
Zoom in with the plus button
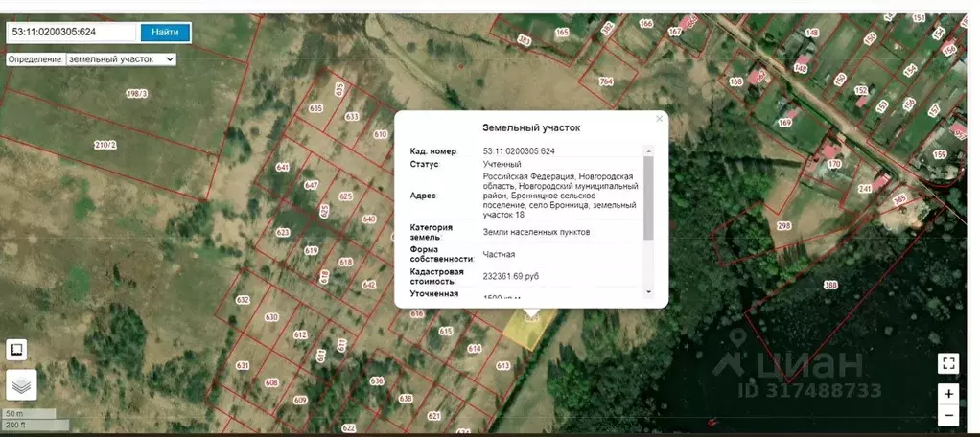coord(948,394)
